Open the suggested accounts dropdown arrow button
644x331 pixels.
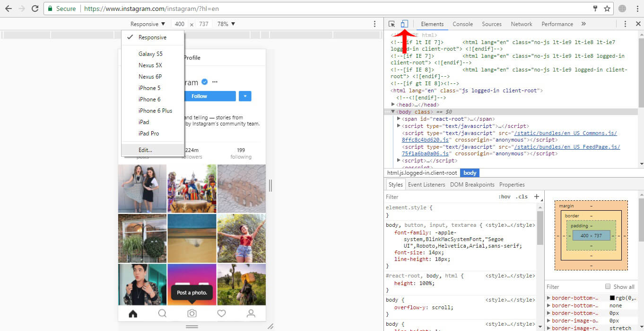pos(245,96)
